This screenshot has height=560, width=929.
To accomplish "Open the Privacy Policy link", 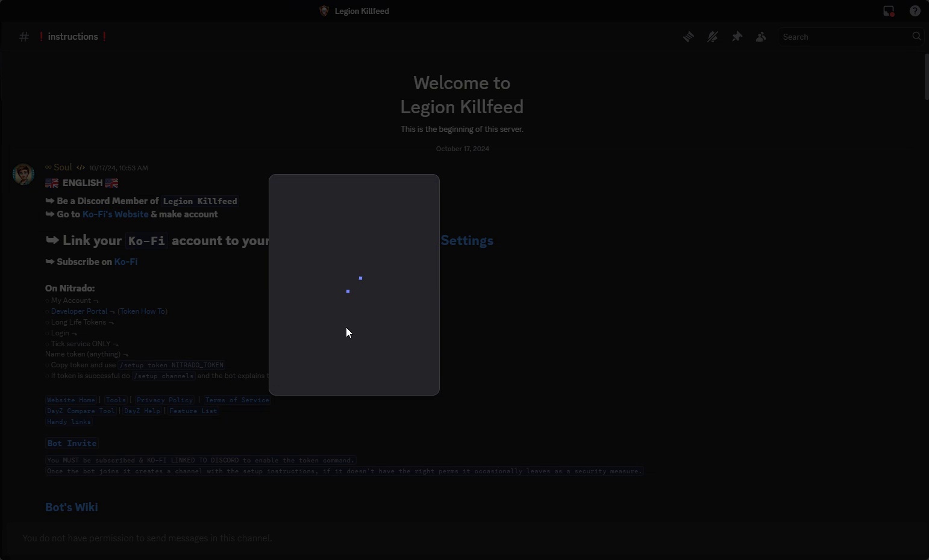I will coord(164,400).
